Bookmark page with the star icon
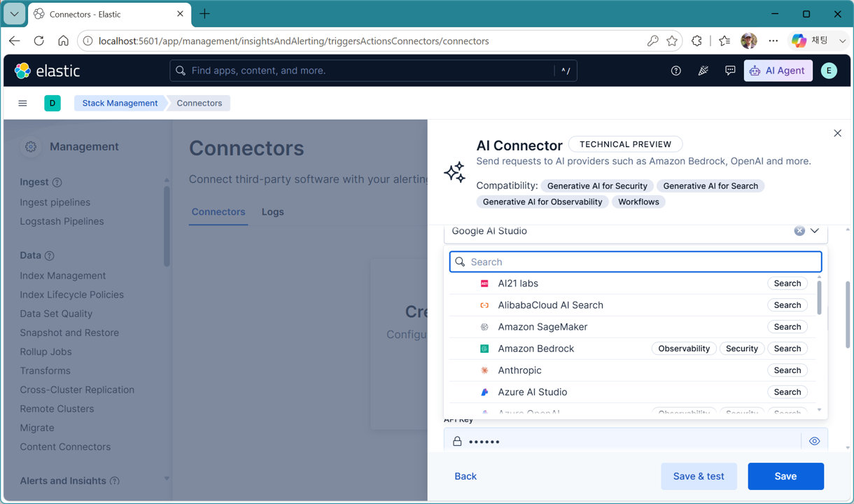854x504 pixels. coord(672,41)
